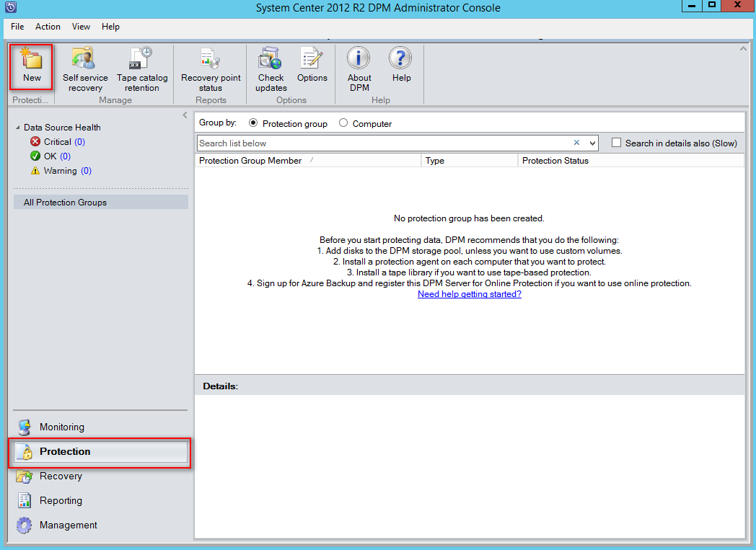This screenshot has width=756, height=550.
Task: Maximize the DPM Administrator Console window
Action: [x=712, y=6]
